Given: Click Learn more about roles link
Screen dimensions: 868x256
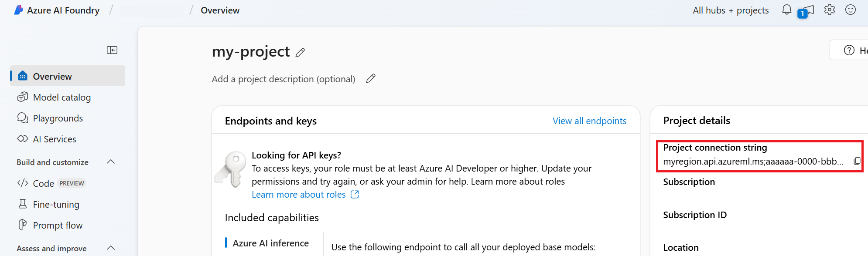Looking at the screenshot, I should [298, 194].
